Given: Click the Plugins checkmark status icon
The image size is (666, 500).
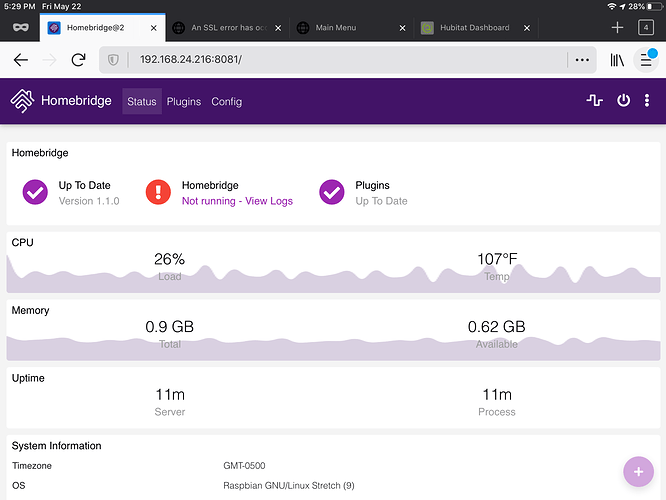Looking at the screenshot, I should click(x=331, y=192).
